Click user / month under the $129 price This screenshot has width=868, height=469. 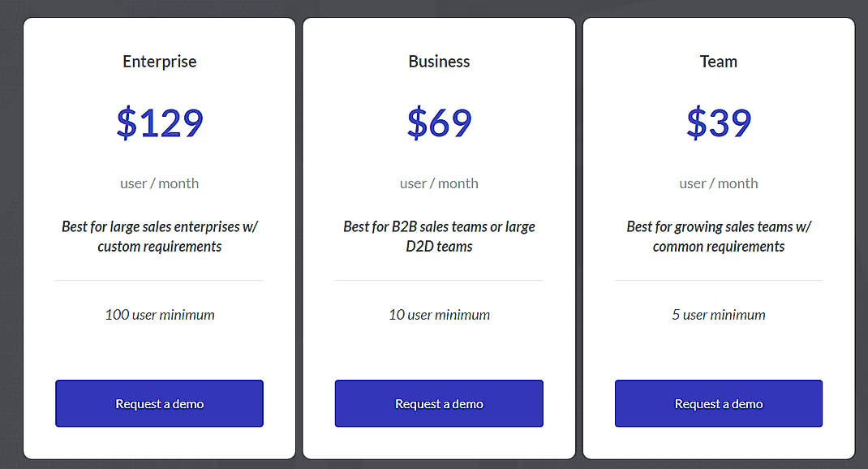tap(159, 183)
